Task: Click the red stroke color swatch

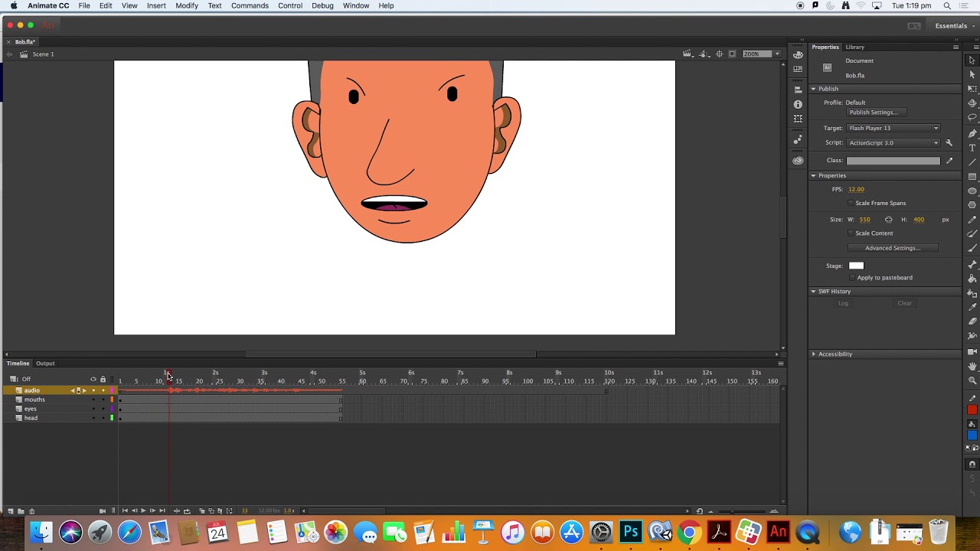Action: tap(972, 409)
